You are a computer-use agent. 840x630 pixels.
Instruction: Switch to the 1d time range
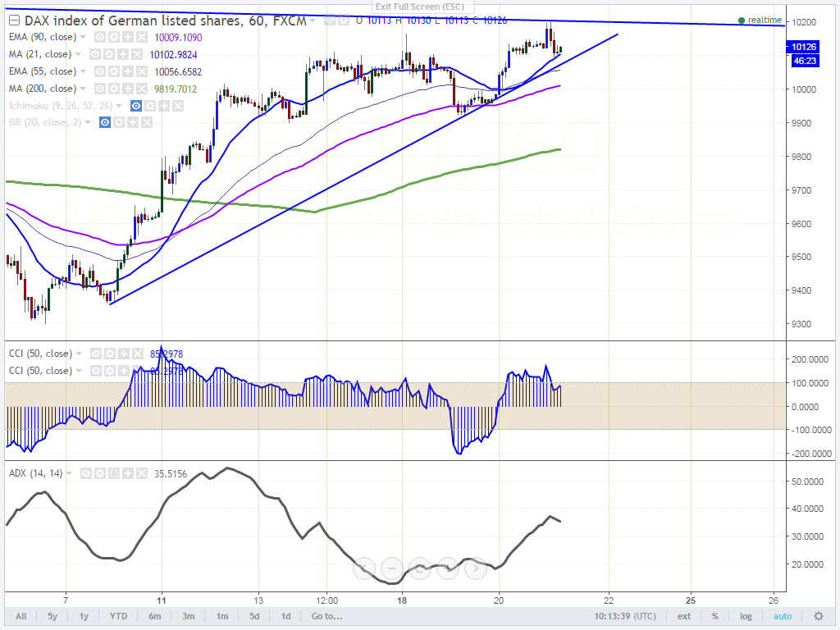286,616
